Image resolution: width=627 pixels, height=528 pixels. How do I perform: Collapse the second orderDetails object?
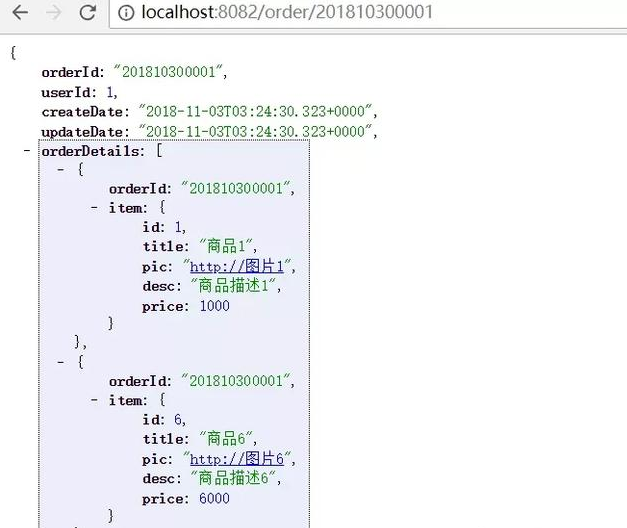click(60, 362)
